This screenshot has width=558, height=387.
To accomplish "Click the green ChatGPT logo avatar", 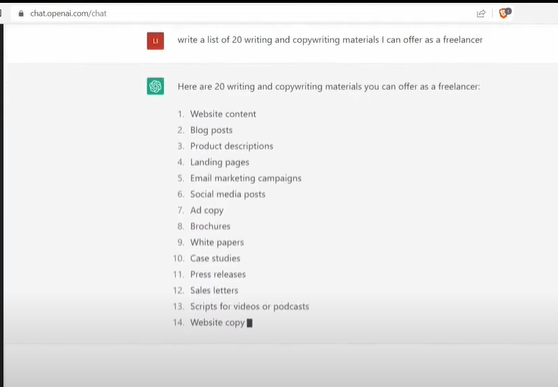I will (156, 86).
